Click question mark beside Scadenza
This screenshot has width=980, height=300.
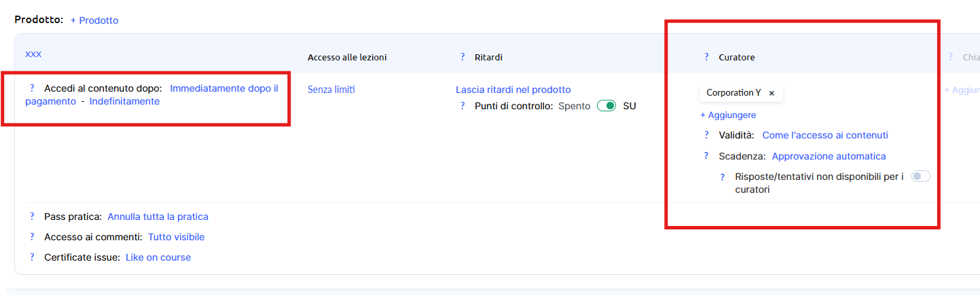706,156
